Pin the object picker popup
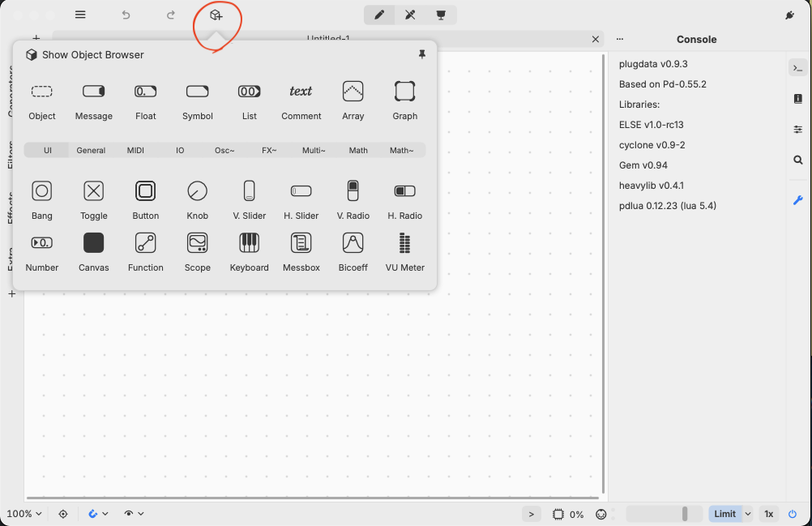The height and width of the screenshot is (526, 812). point(422,54)
